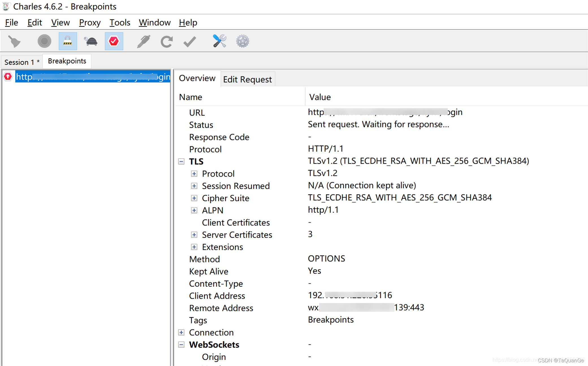Click the Kept Alive 'Yes' value
Image resolution: width=588 pixels, height=366 pixels.
pos(314,271)
